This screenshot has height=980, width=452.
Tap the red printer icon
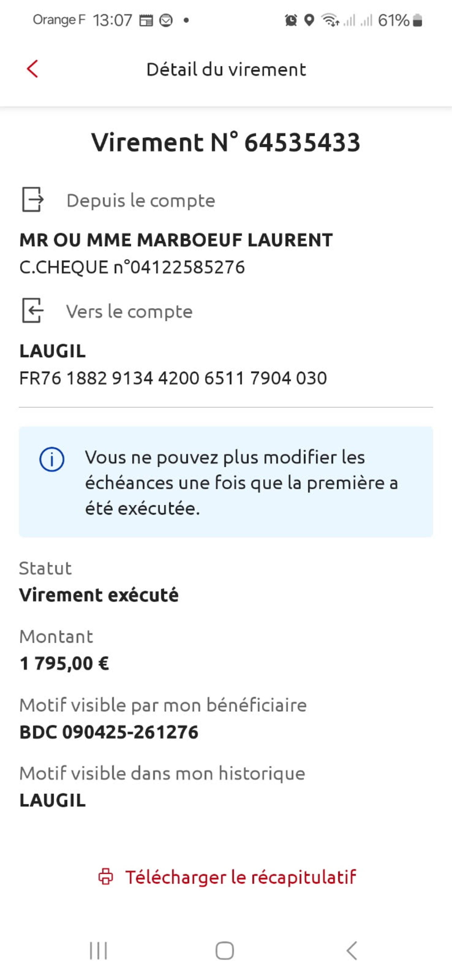(106, 876)
